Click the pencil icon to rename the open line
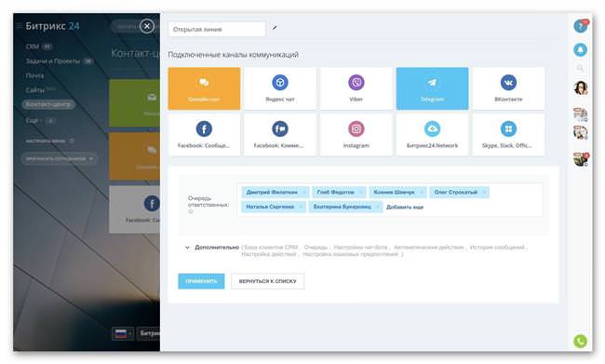This screenshot has height=364, width=605. (275, 28)
